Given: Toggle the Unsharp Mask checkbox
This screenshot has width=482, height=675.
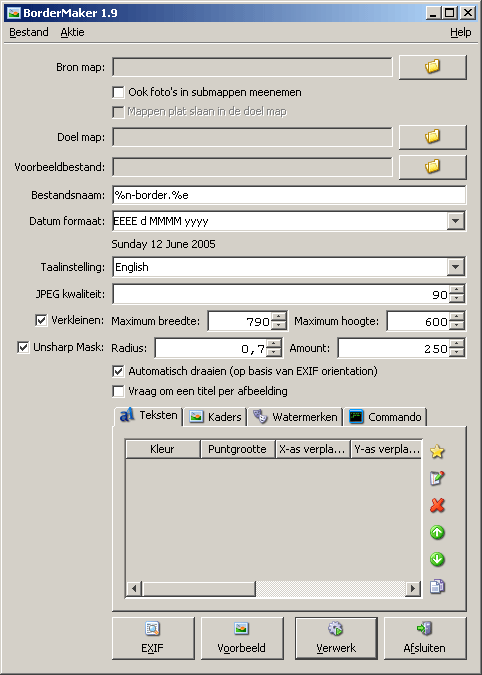Looking at the screenshot, I should click(23, 347).
